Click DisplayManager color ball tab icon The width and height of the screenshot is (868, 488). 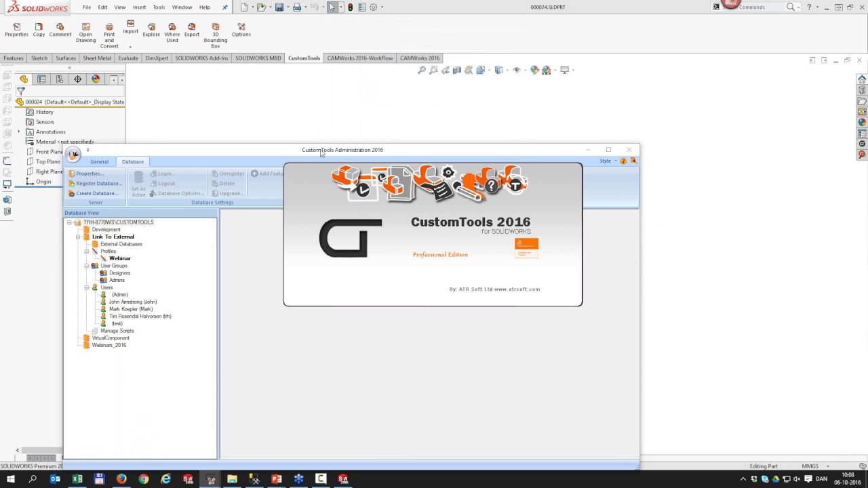[x=96, y=79]
